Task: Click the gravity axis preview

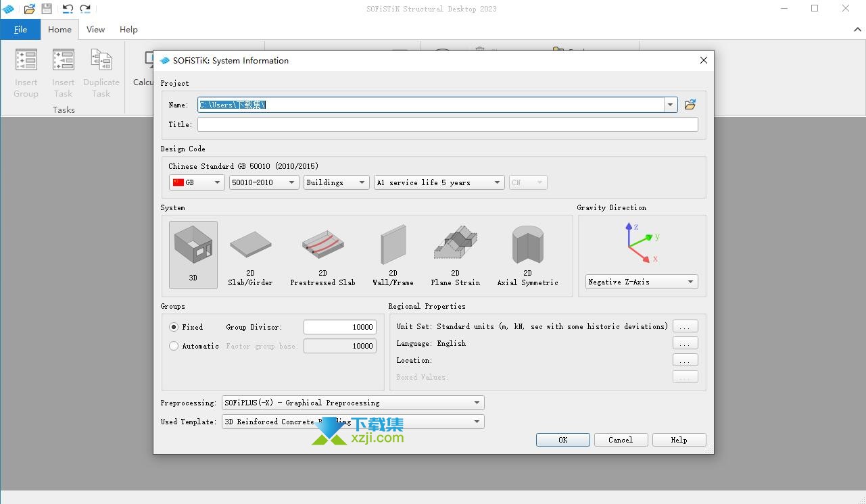Action: (642, 243)
